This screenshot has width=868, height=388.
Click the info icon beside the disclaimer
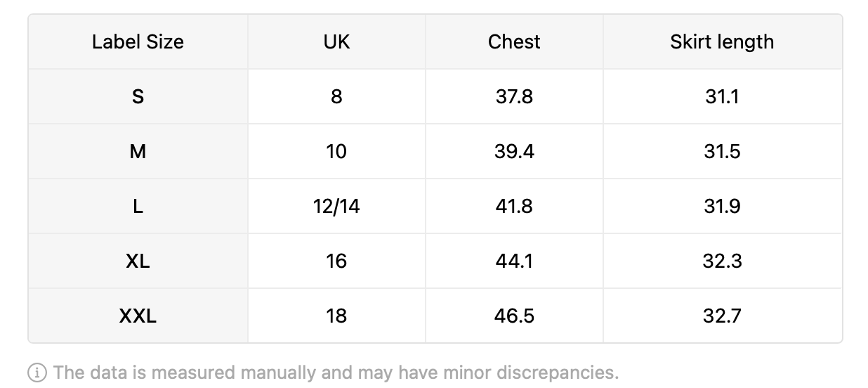coord(37,373)
